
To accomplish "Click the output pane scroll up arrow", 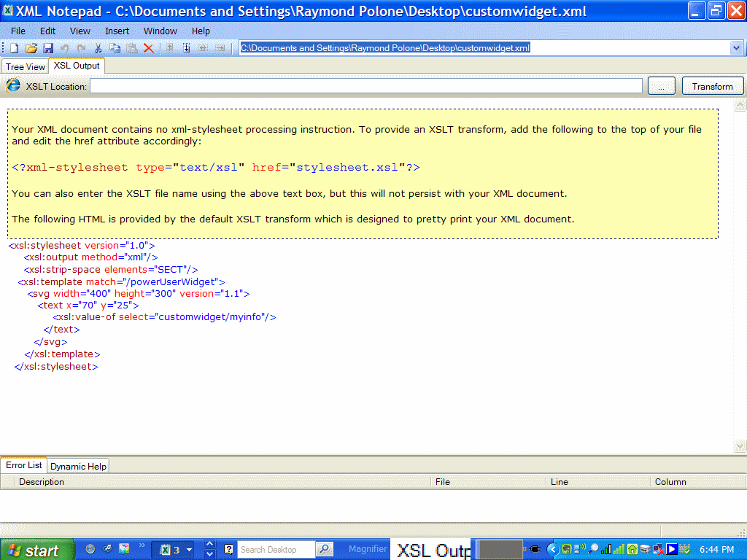I will point(740,105).
